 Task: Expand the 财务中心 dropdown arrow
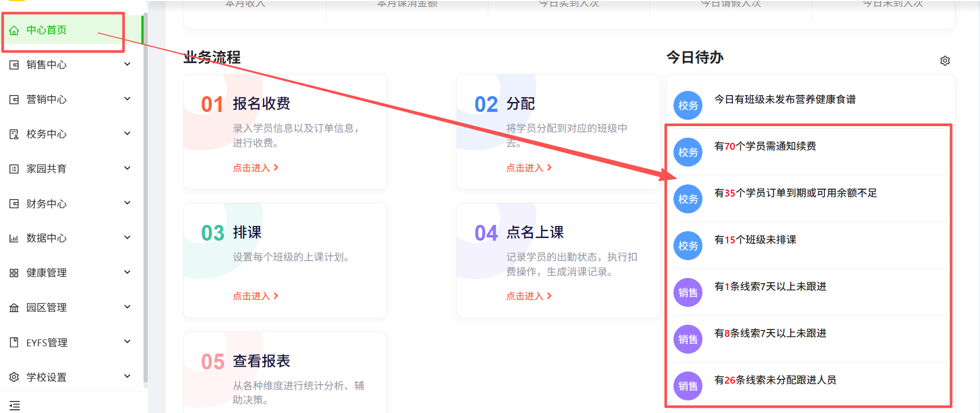point(127,203)
